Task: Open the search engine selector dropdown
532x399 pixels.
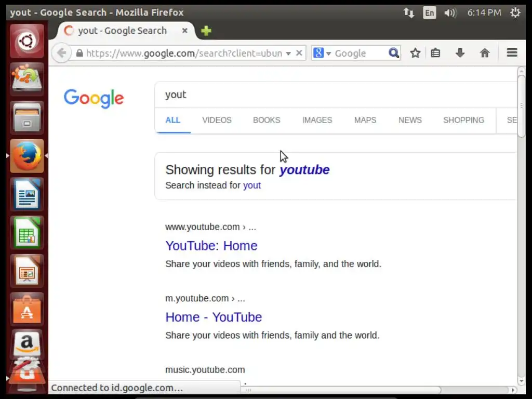Action: click(x=322, y=53)
